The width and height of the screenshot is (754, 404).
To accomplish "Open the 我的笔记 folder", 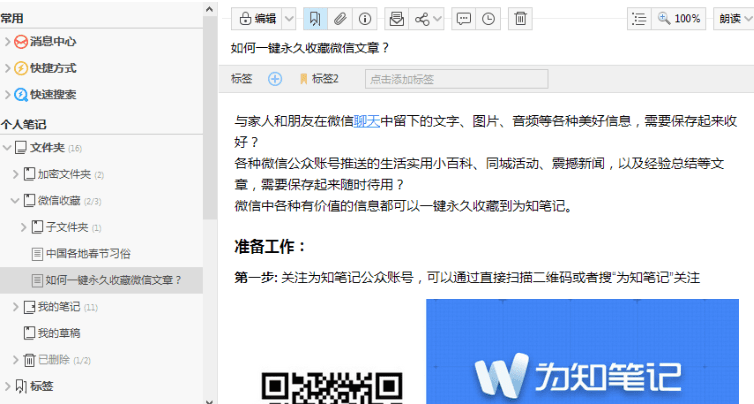I will click(x=61, y=307).
